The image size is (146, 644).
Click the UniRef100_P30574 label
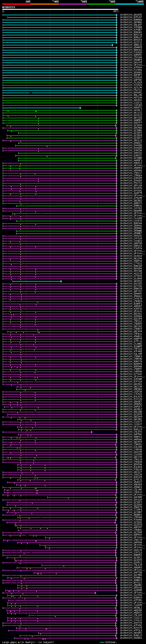coord(131,249)
